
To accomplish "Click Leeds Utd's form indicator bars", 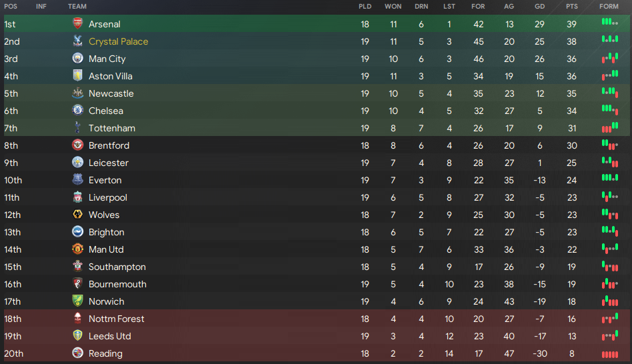I will 610,335.
